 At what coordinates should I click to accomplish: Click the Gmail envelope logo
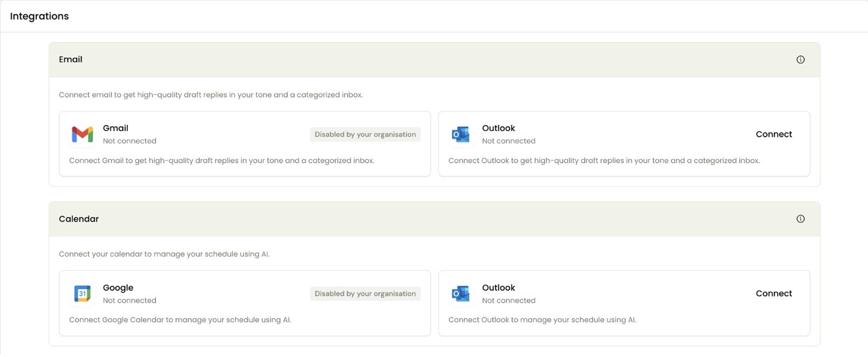click(x=82, y=134)
